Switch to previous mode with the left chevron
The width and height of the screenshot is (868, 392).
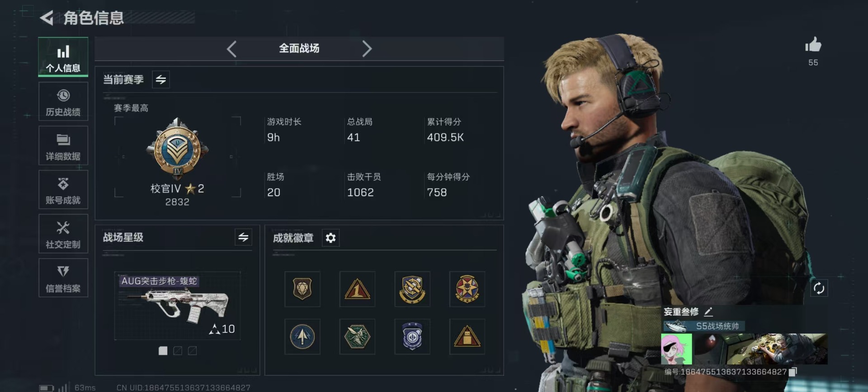(231, 48)
